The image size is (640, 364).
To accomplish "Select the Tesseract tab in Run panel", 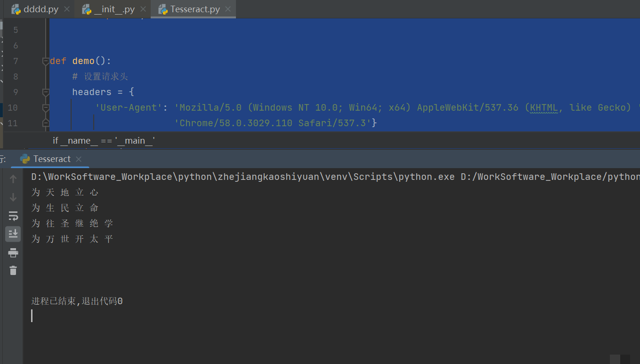I will (x=52, y=159).
